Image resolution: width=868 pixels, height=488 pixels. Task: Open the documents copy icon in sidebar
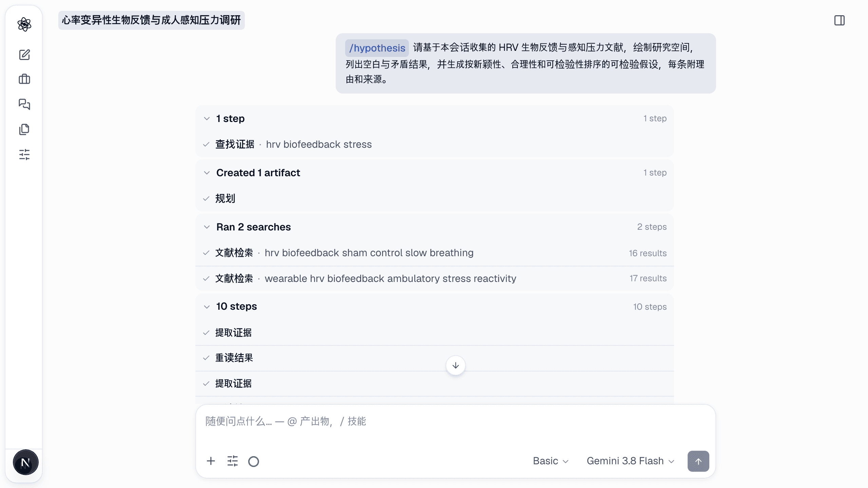click(24, 129)
